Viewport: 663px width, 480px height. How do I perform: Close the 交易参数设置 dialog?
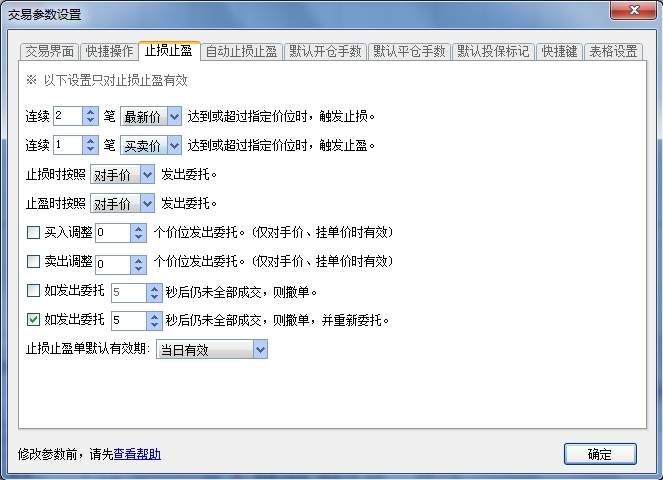tap(633, 10)
